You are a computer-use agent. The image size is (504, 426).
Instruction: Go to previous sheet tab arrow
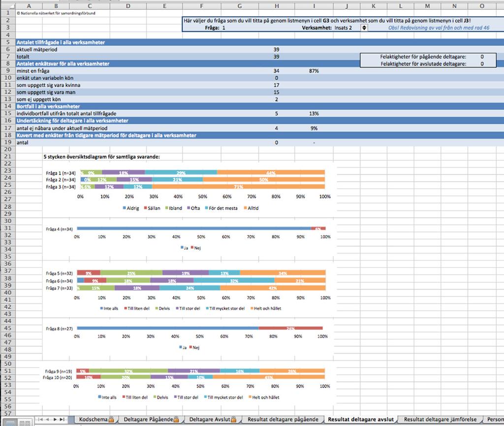pyautogui.click(x=48, y=419)
